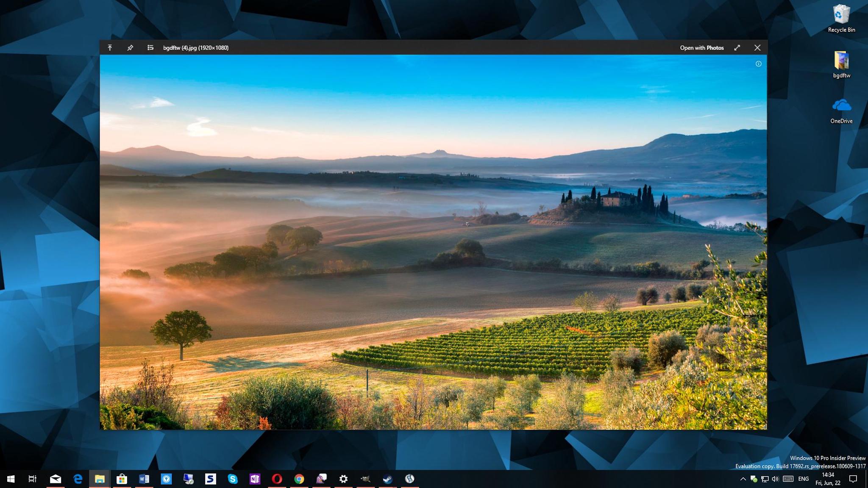Click the slideshow/filmstrip icon in toolbar
Image resolution: width=868 pixels, height=488 pixels.
(x=150, y=48)
